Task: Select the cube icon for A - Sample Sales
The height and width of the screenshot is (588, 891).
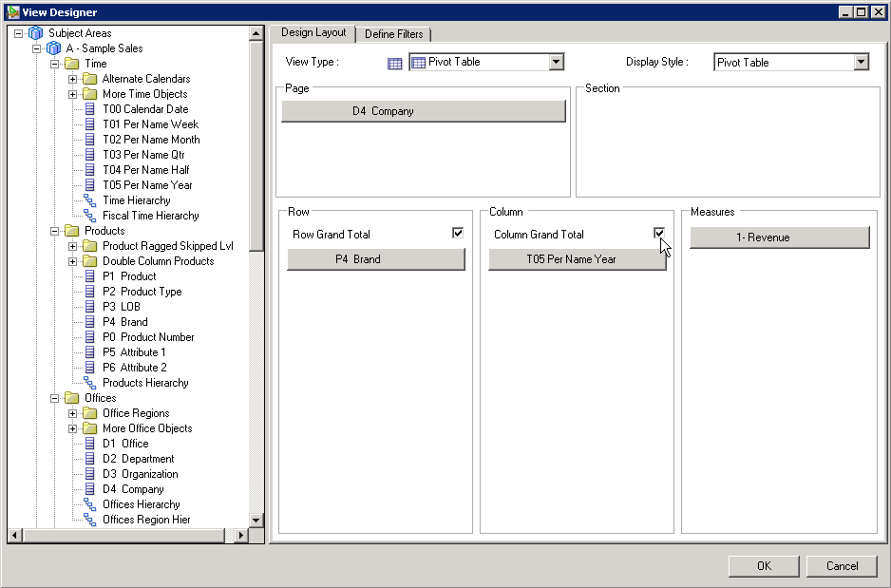Action: 53,47
